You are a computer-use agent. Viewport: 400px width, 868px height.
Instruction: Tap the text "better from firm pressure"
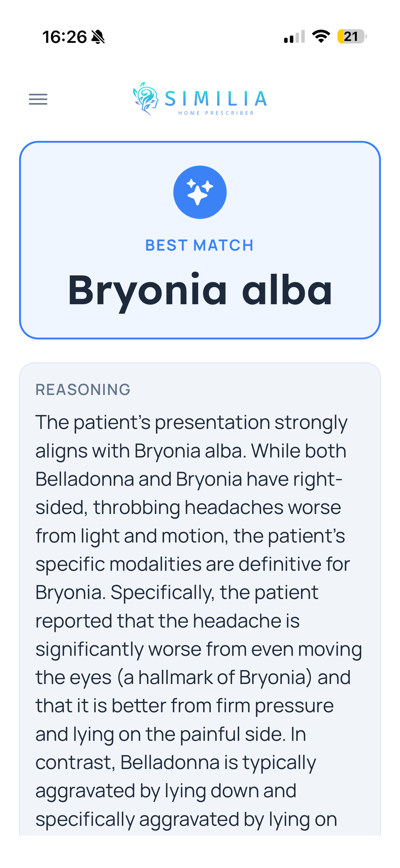pos(223,706)
